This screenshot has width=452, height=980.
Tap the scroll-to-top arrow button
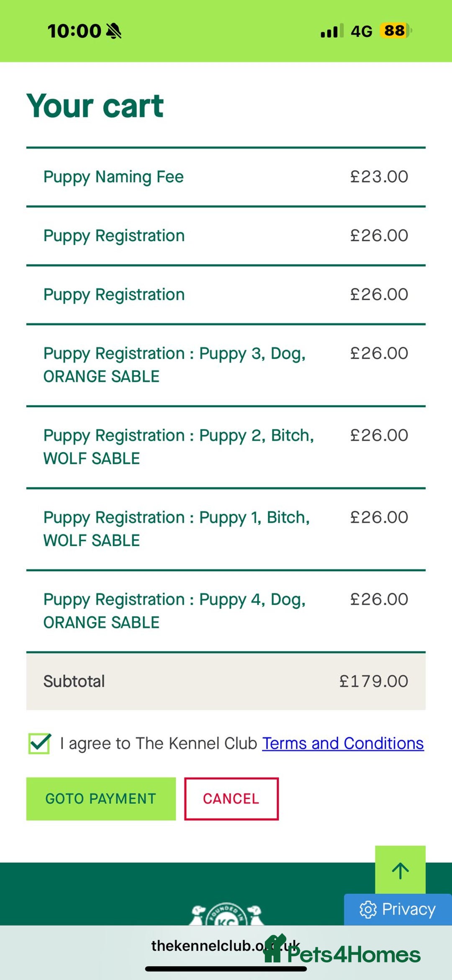pos(400,871)
